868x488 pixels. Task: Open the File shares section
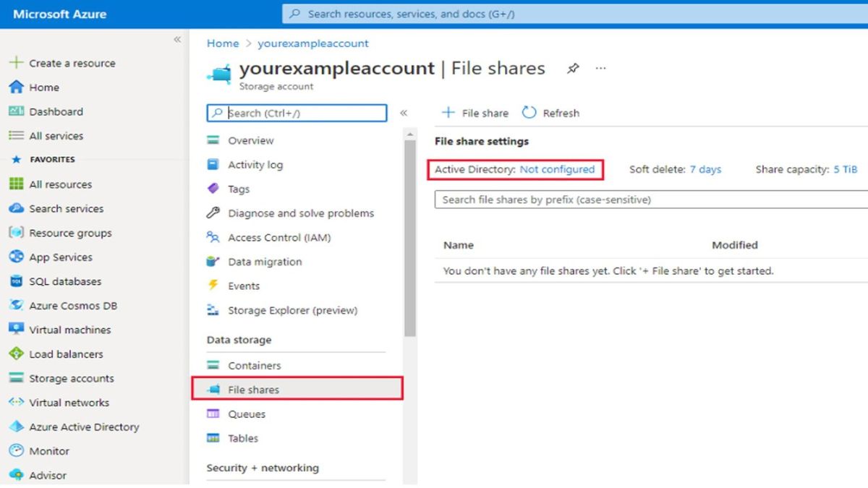(x=255, y=390)
